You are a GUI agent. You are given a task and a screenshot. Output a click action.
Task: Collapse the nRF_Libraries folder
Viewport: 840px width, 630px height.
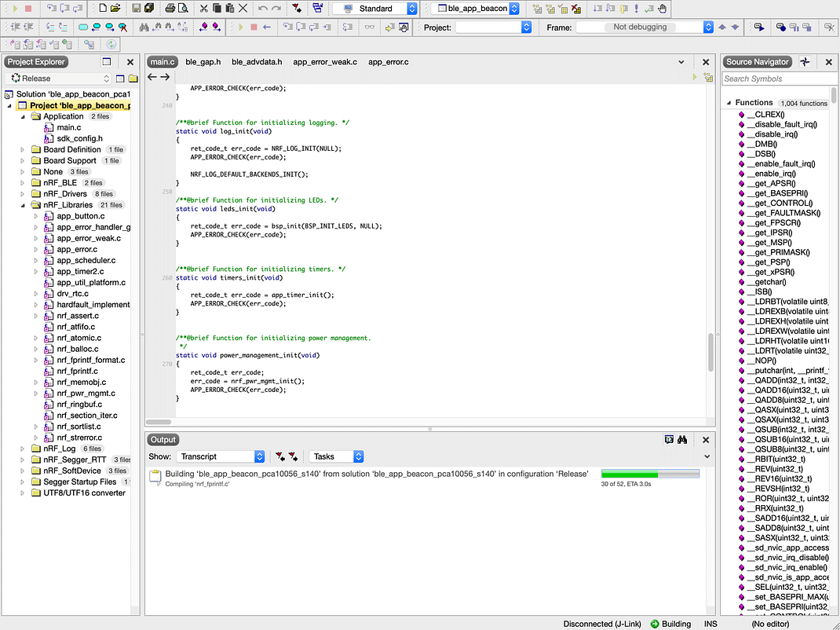click(24, 205)
